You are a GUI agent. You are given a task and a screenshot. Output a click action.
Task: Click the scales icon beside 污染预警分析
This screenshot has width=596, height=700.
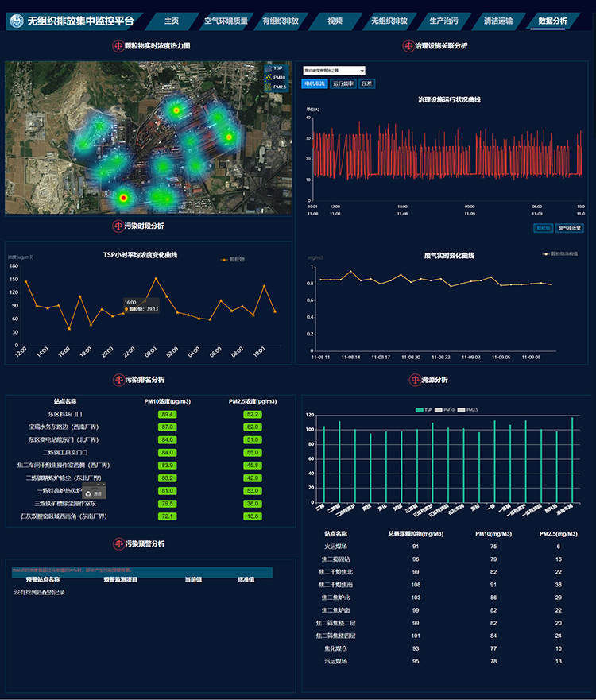118,543
